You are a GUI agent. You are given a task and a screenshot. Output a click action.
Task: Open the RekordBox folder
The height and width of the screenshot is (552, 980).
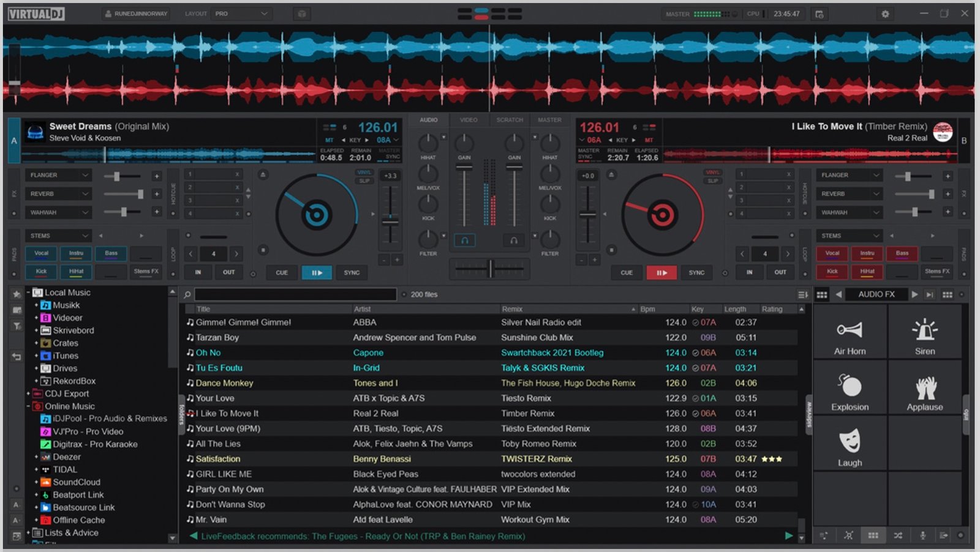tap(73, 381)
